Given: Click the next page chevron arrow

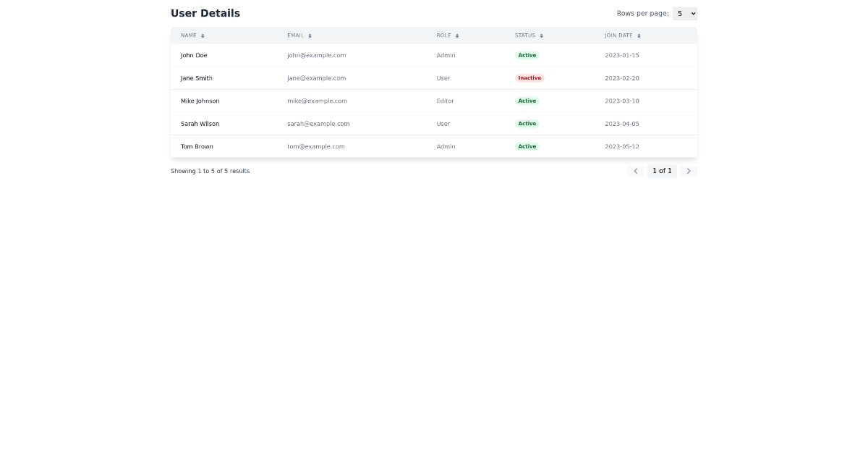Looking at the screenshot, I should [689, 171].
